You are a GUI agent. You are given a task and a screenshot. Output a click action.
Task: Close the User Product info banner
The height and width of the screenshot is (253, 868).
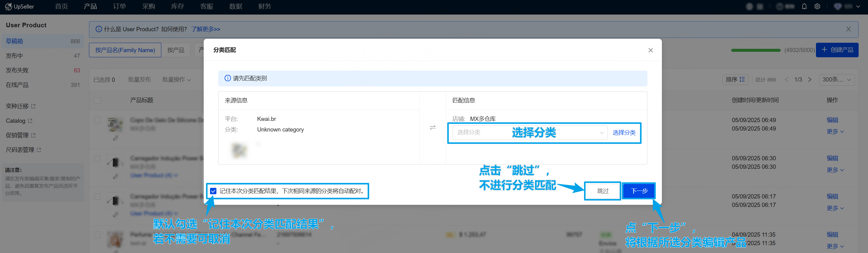(848, 29)
